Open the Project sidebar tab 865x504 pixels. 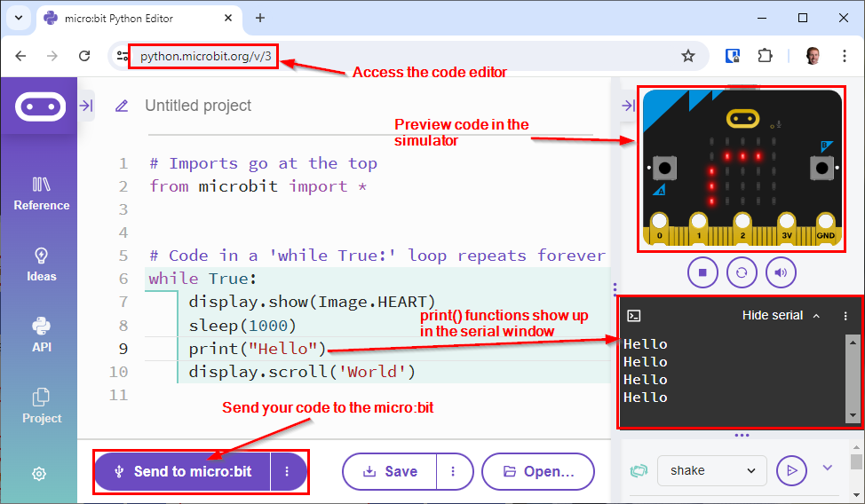(x=42, y=406)
